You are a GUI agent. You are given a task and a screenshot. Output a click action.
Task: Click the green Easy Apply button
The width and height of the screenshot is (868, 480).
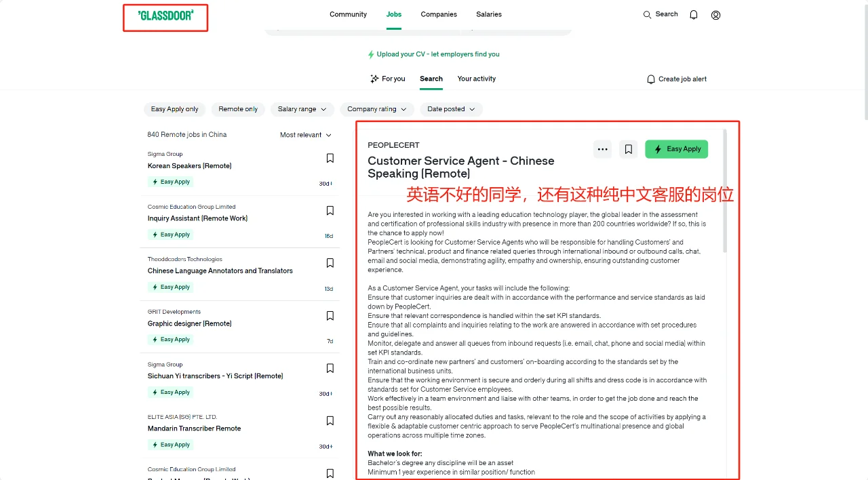676,149
